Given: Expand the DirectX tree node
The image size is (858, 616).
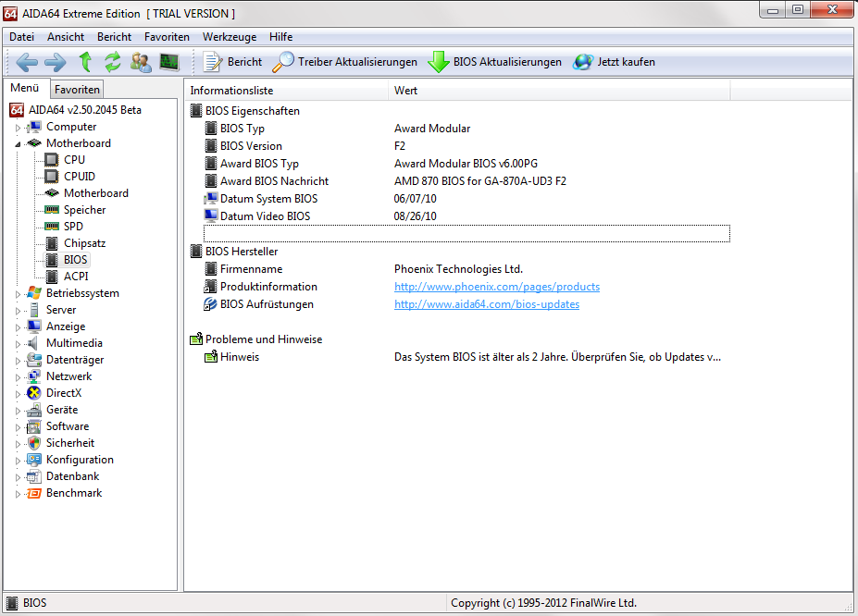Looking at the screenshot, I should (18, 394).
